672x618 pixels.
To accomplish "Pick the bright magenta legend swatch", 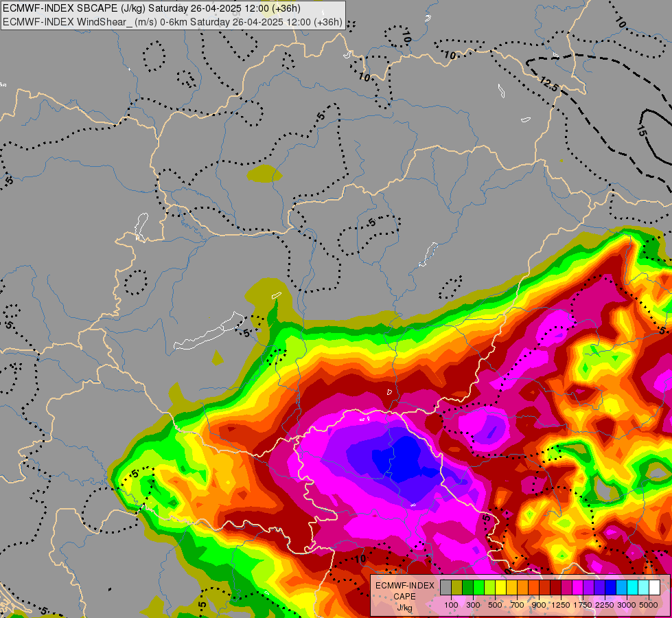I will click(578, 588).
